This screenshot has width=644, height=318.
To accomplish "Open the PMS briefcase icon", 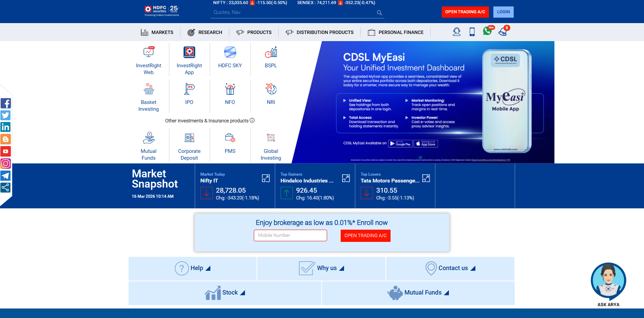I will 230,138.
